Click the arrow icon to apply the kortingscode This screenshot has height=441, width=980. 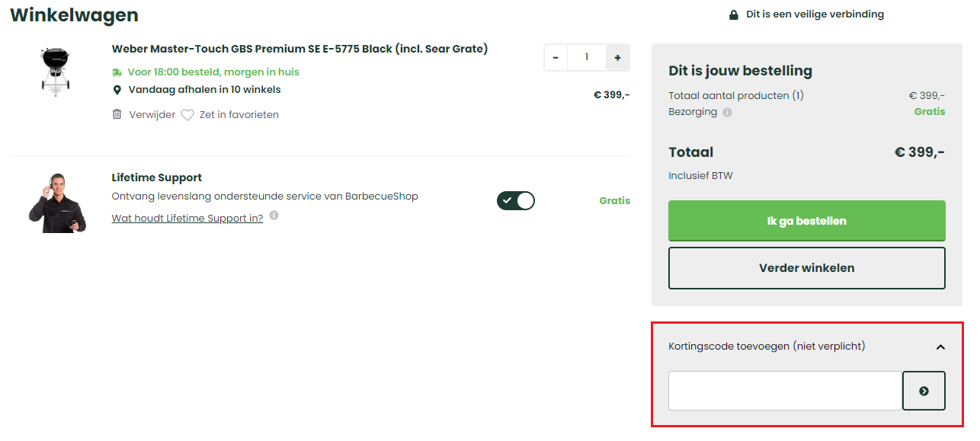click(x=924, y=390)
